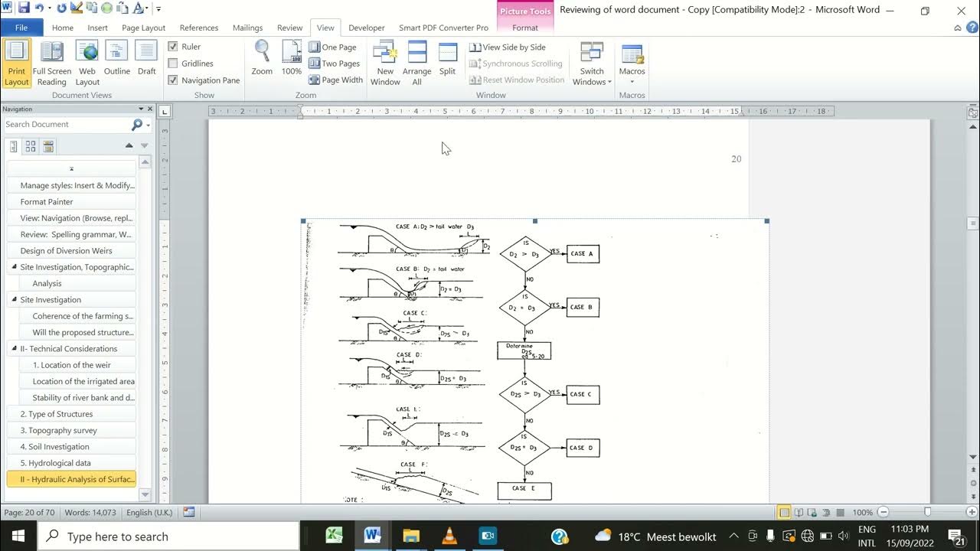This screenshot has width=980, height=551.
Task: Close the Navigation pane
Action: 150,109
